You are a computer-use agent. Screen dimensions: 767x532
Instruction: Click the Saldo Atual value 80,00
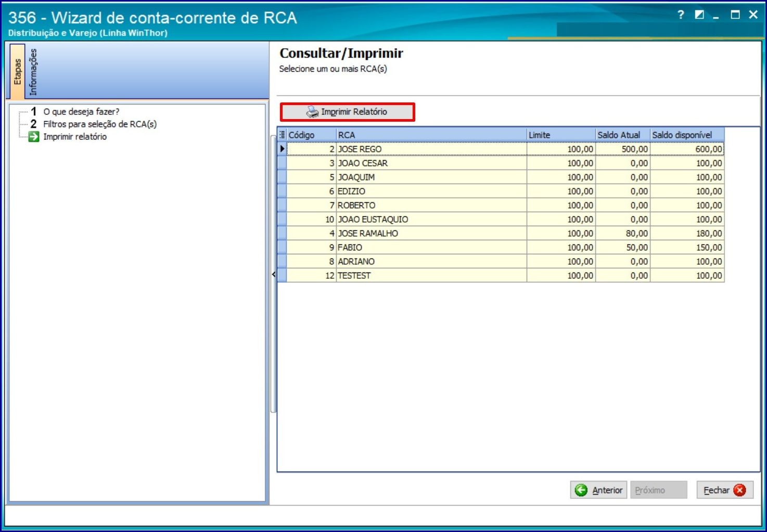point(623,233)
